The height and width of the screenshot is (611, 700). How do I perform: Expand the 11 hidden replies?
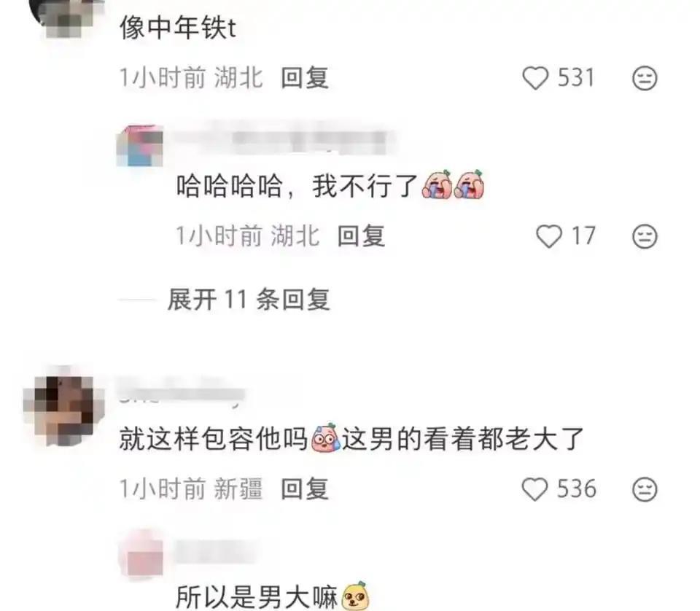pos(249,300)
